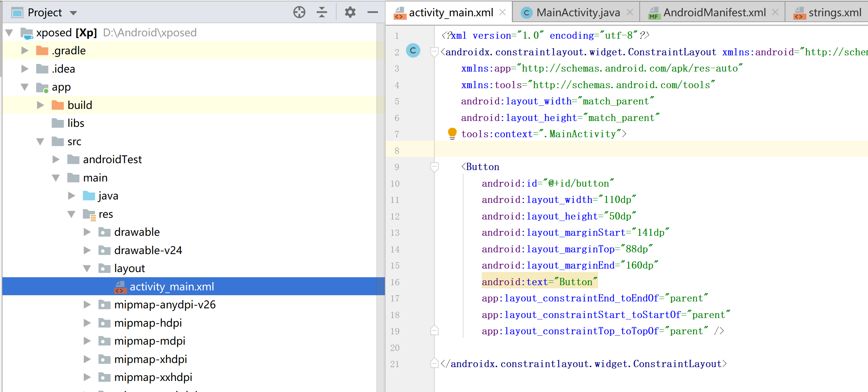Click line 8 empty editor line

623,151
